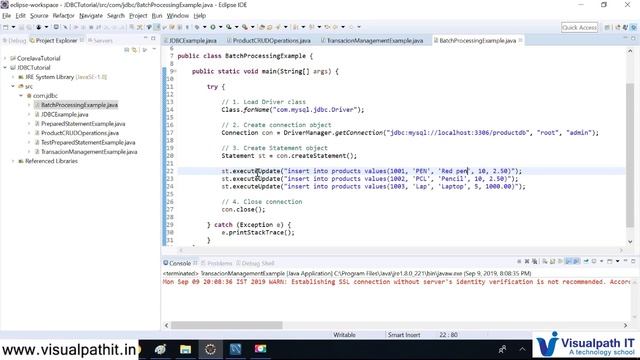Open the External Tools dropdown arrow
This screenshot has width=640, height=360.
252,27
